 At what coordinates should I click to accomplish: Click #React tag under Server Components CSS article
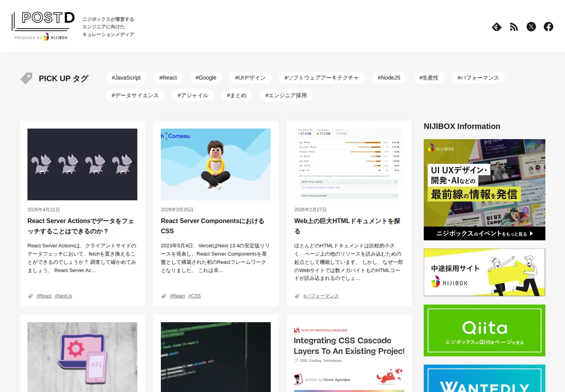tap(177, 296)
